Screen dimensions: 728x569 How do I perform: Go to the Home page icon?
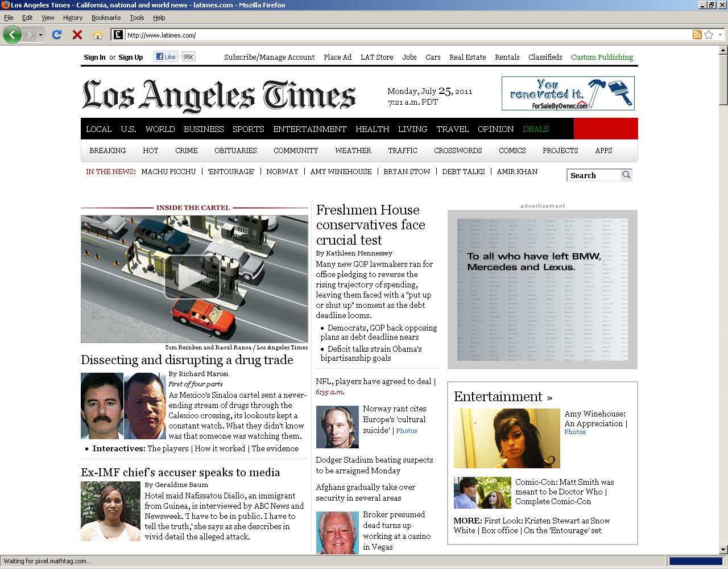coord(98,35)
